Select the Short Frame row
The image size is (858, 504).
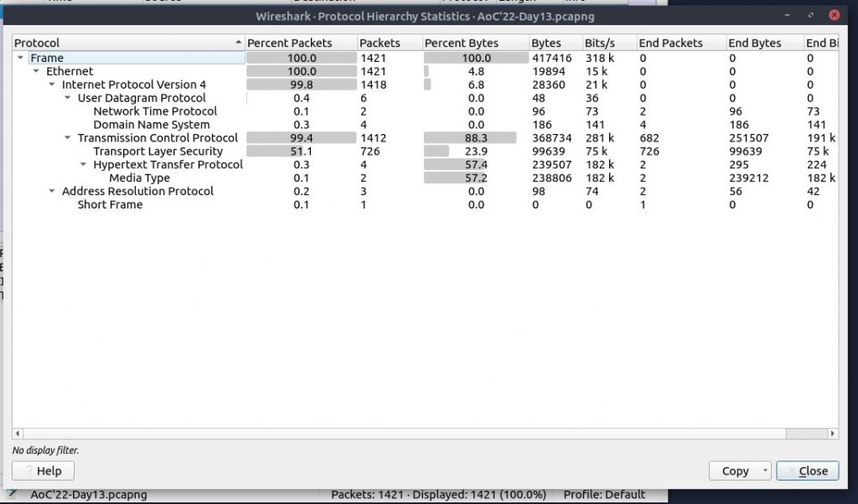click(110, 205)
